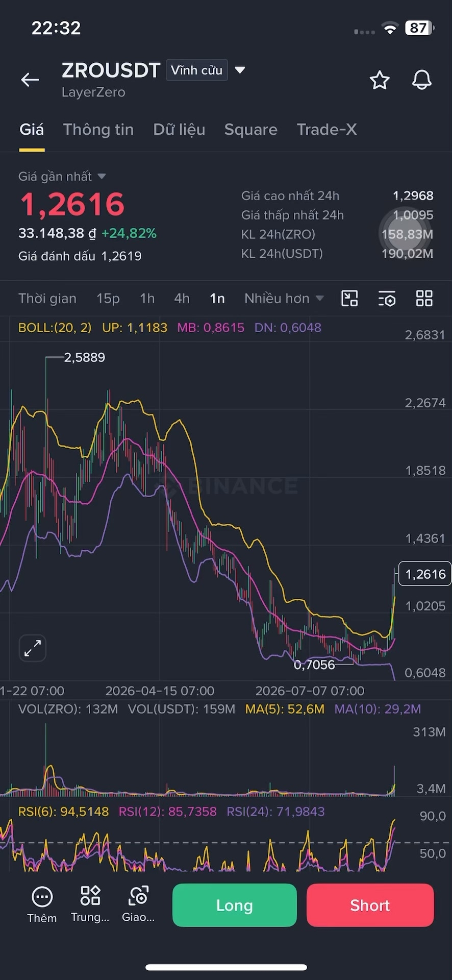Tap the VOL(USDT): 159M label
This screenshot has height=980, width=452.
tap(182, 709)
